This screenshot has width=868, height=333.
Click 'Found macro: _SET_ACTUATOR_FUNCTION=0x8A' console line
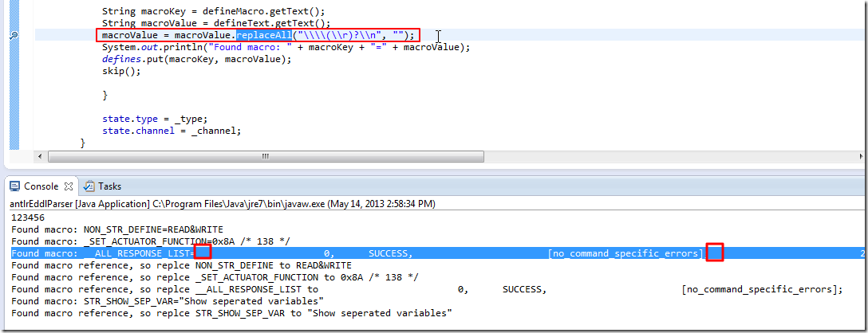151,241
